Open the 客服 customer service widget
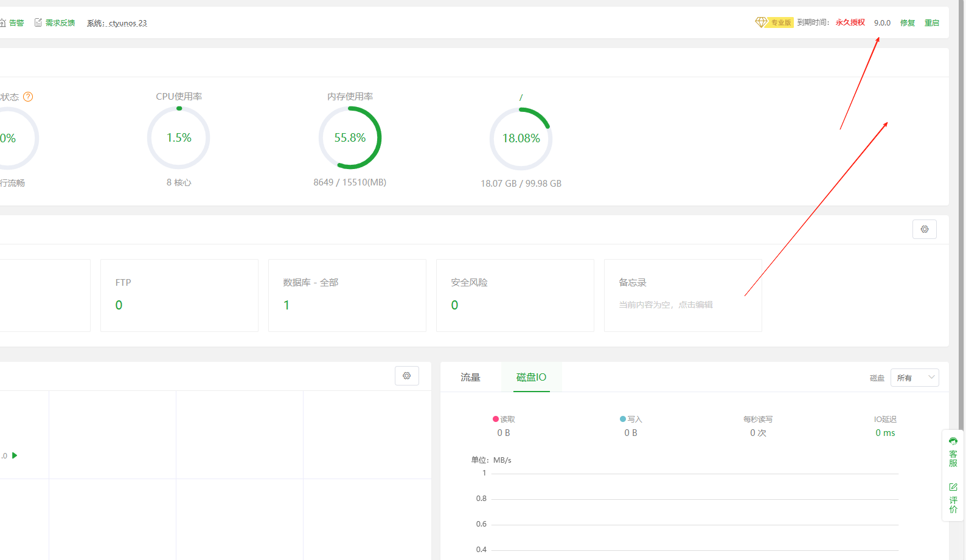The image size is (966, 560). pyautogui.click(x=953, y=452)
